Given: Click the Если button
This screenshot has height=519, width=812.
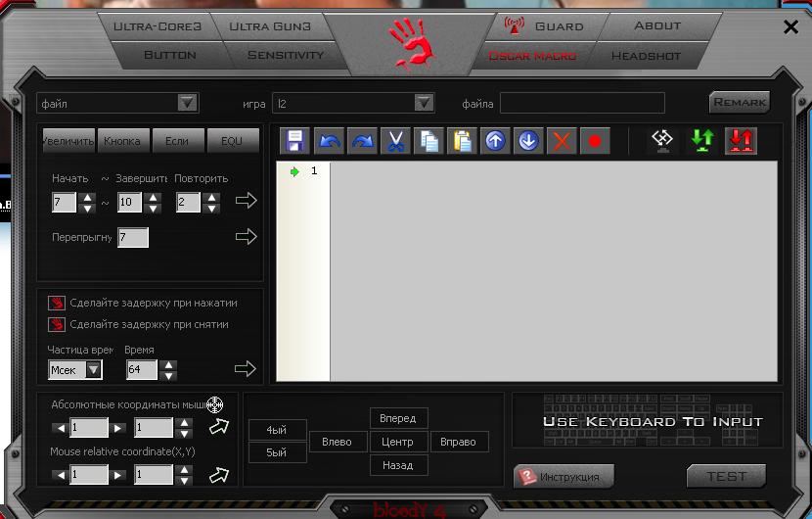Looking at the screenshot, I should [x=178, y=140].
